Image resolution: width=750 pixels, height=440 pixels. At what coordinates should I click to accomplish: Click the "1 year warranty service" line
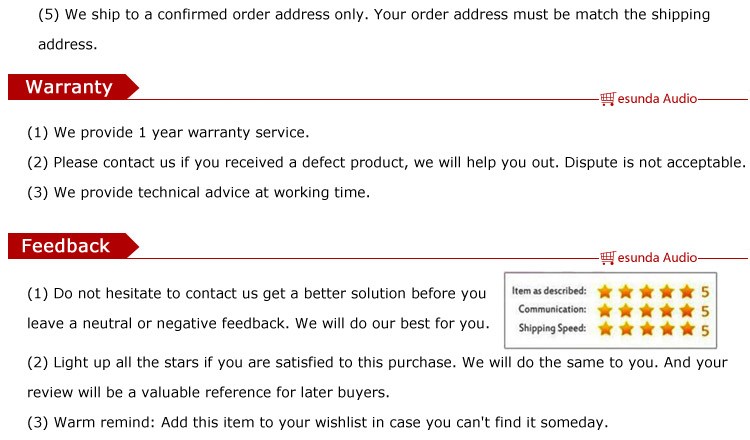pyautogui.click(x=167, y=133)
